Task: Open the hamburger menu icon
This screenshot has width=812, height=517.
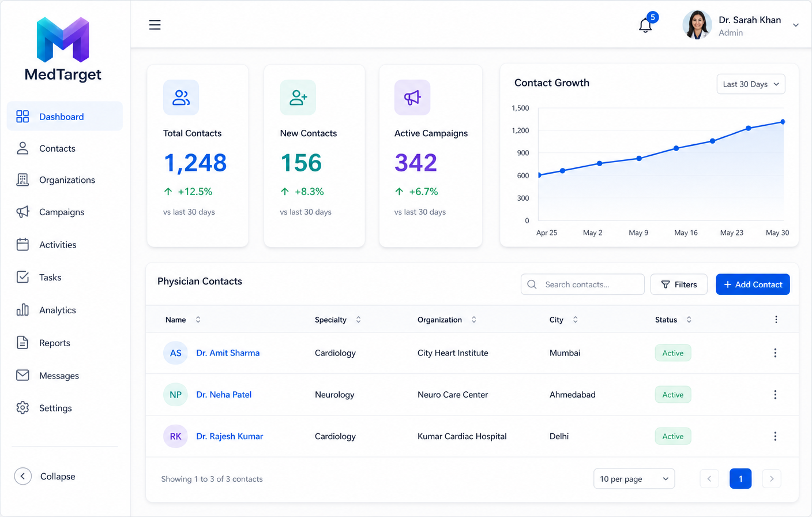Action: [x=155, y=25]
